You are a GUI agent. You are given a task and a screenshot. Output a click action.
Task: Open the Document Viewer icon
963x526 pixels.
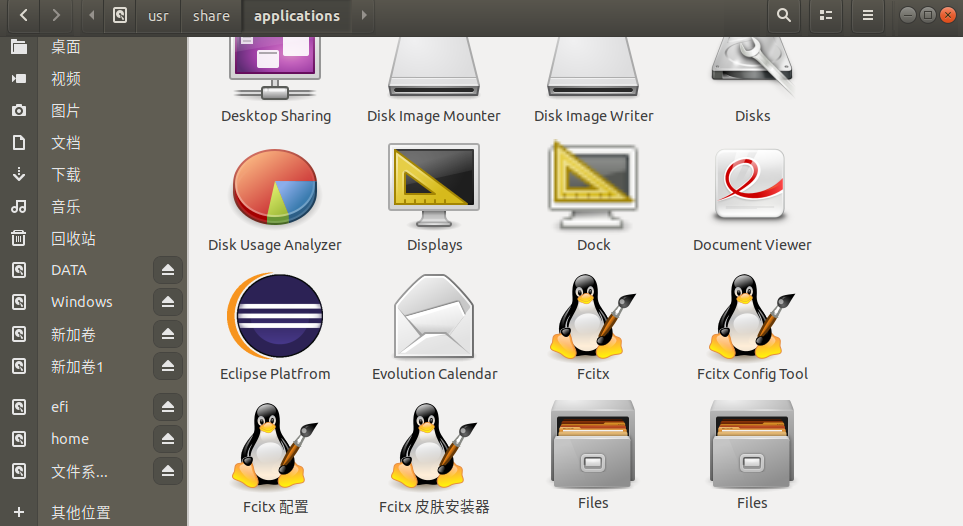coord(752,184)
